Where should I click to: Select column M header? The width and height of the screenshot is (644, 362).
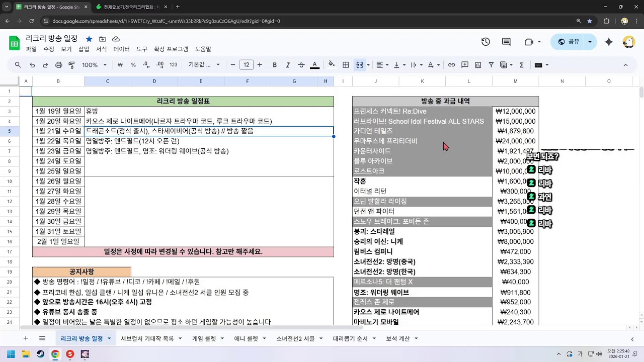pos(516,81)
